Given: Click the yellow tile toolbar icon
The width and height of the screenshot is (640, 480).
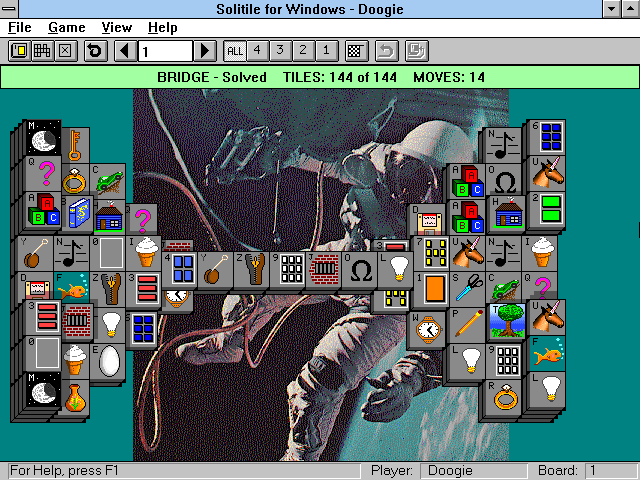Looking at the screenshot, I should point(20,51).
